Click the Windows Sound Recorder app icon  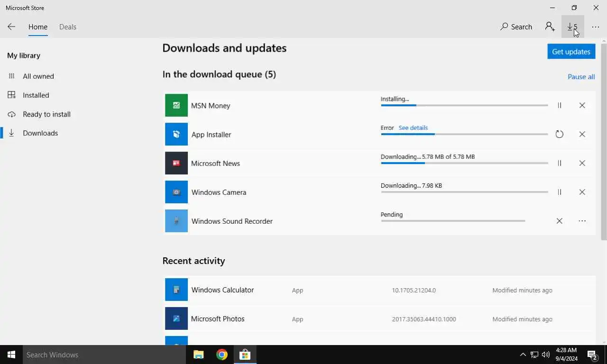click(176, 221)
